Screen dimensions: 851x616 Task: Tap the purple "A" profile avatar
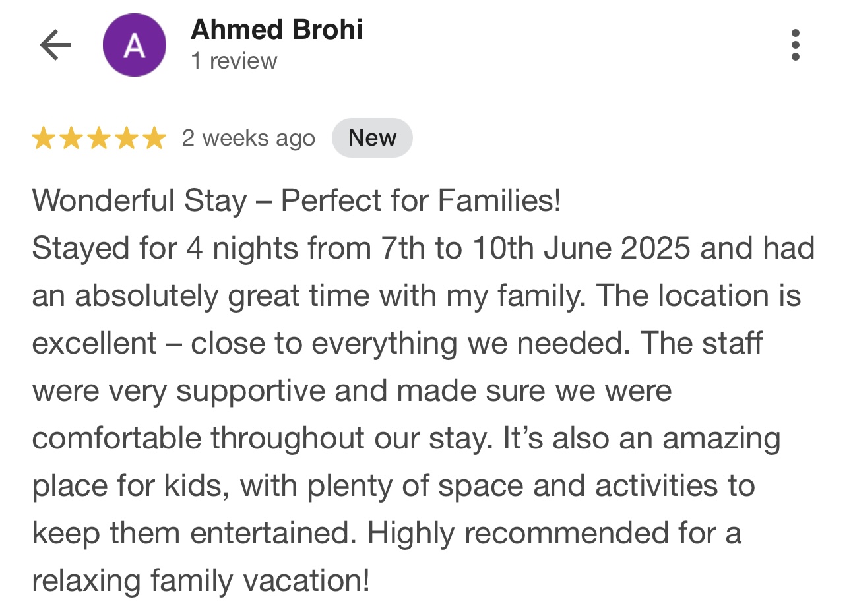[x=135, y=46]
